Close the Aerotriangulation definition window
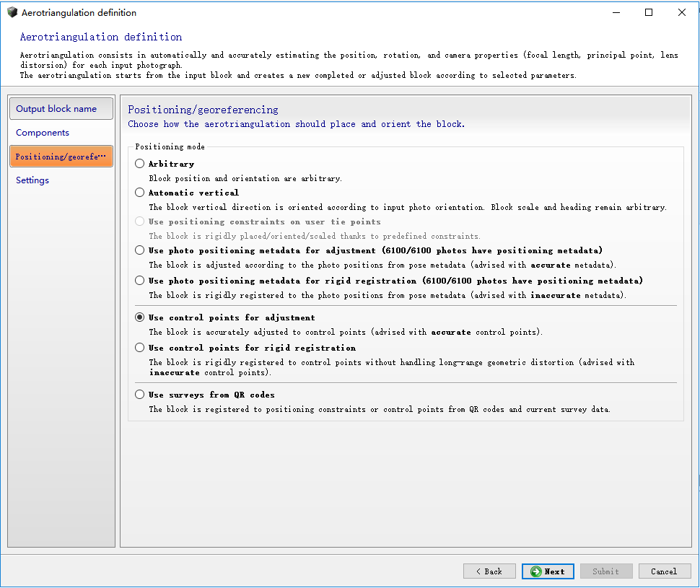The height and width of the screenshot is (588, 700). (681, 12)
